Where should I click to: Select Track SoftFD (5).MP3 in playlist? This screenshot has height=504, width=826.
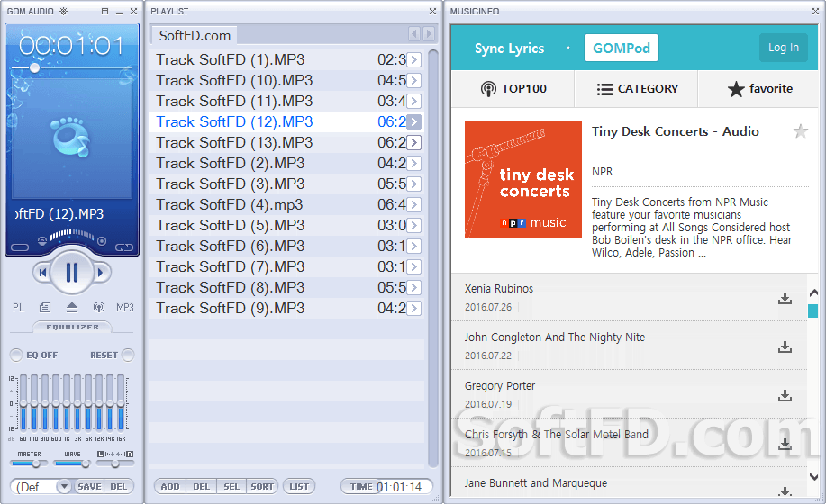[286, 225]
